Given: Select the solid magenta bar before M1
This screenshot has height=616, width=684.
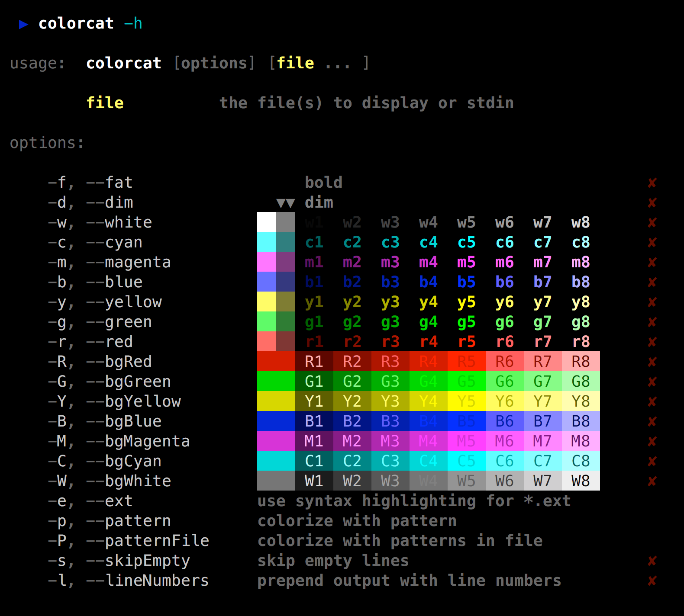Looking at the screenshot, I should click(276, 441).
